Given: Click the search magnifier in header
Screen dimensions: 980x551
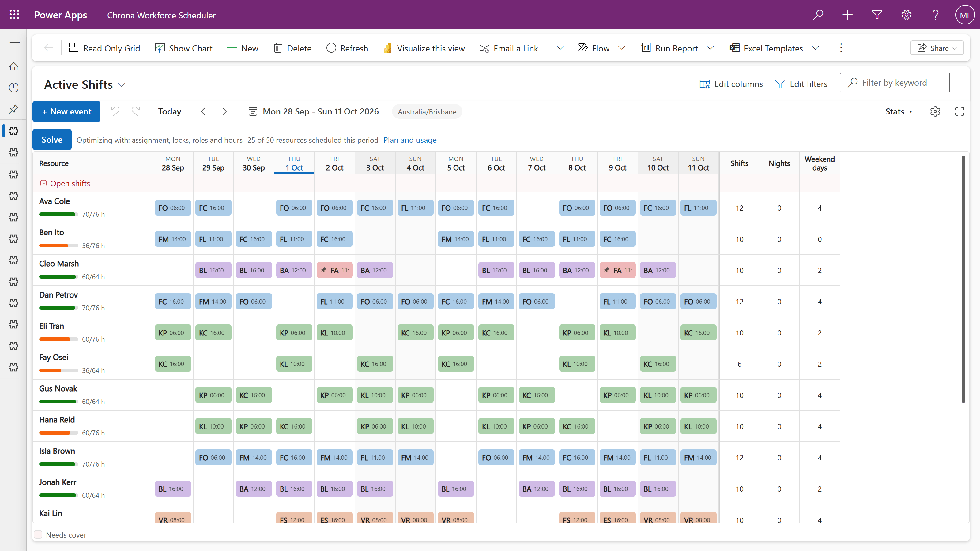Looking at the screenshot, I should [818, 15].
